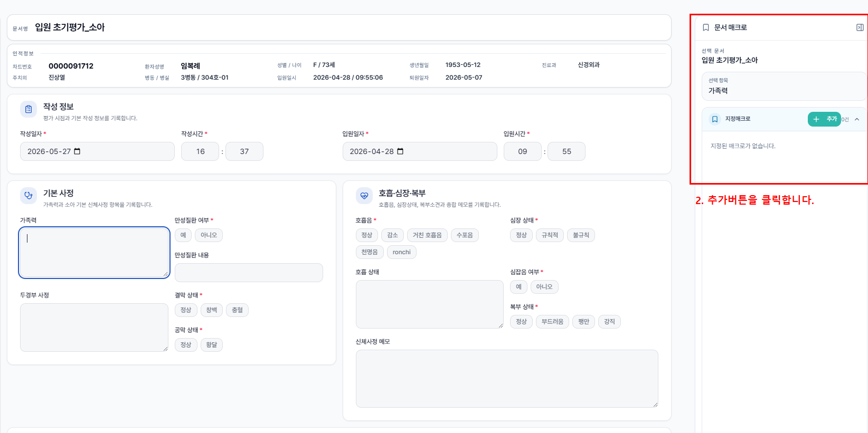Viewport: 868px width, 433px height.
Task: Select 정상 for 복부 상태
Action: tap(522, 322)
